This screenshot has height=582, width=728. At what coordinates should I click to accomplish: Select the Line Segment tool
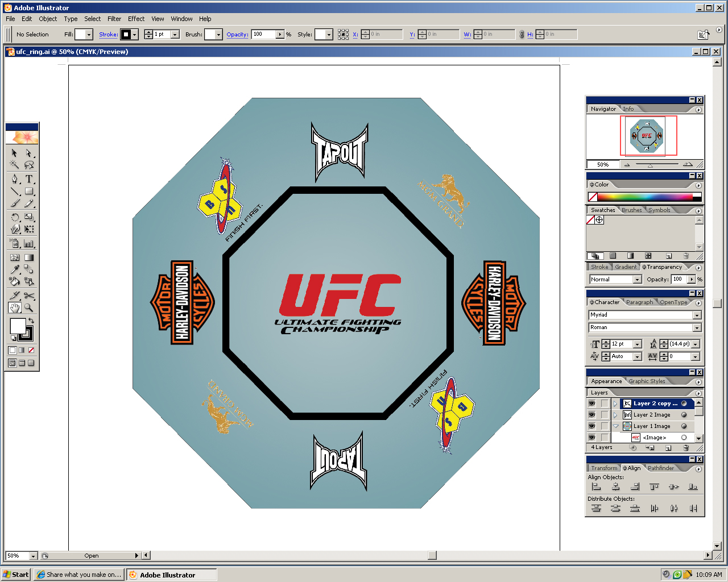pyautogui.click(x=15, y=192)
